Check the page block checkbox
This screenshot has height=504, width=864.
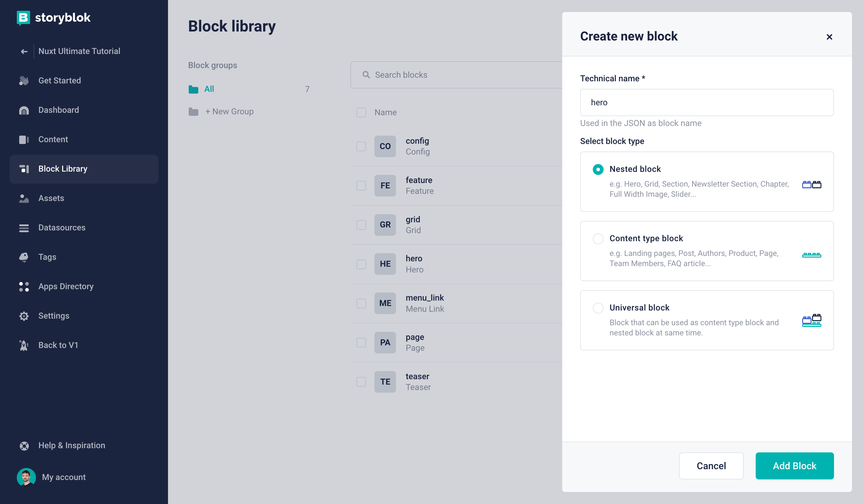pos(361,343)
